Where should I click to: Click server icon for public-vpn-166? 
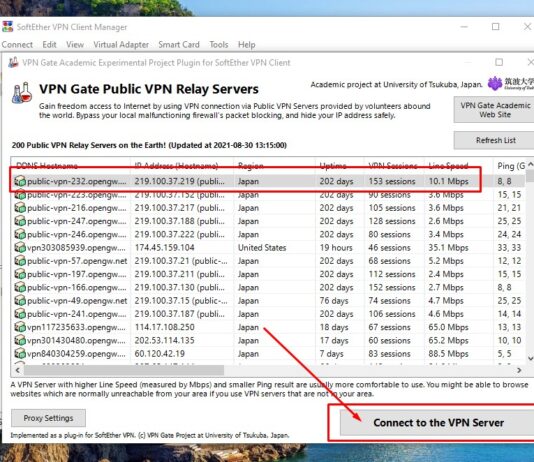20,287
